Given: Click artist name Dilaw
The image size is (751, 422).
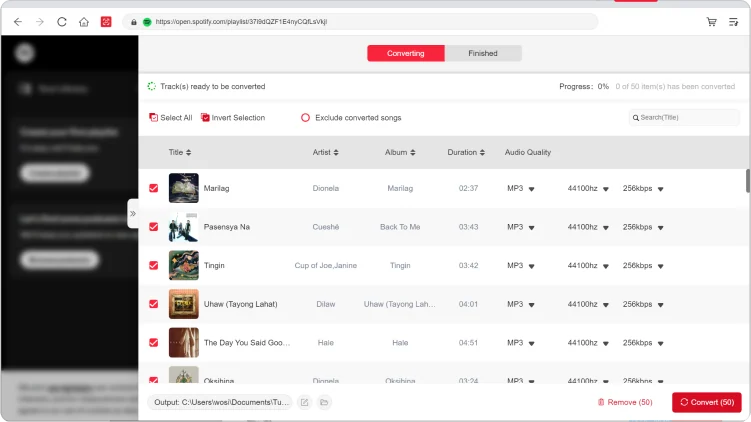Looking at the screenshot, I should [x=326, y=304].
